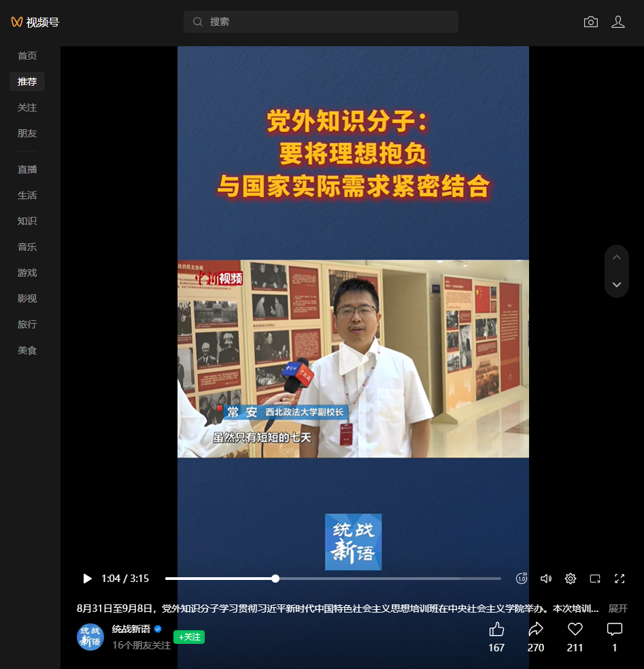Open the comments bubble icon
Viewport: 644px width, 669px height.
614,629
